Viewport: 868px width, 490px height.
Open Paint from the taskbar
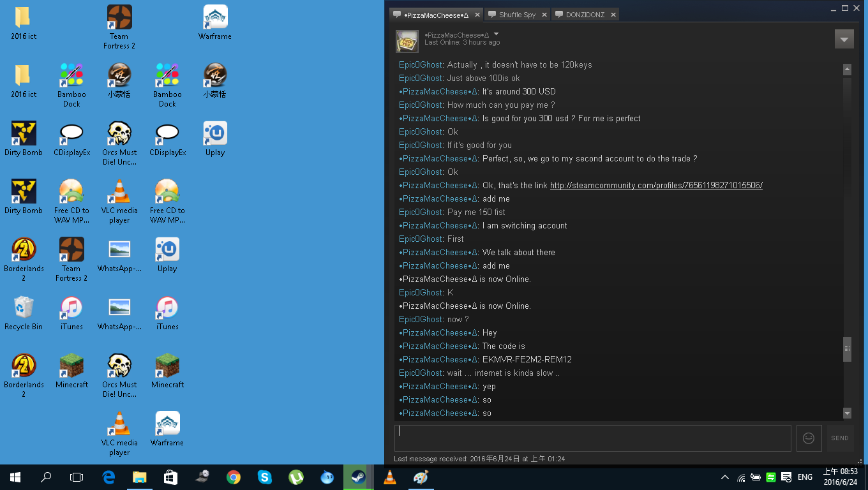click(x=420, y=477)
